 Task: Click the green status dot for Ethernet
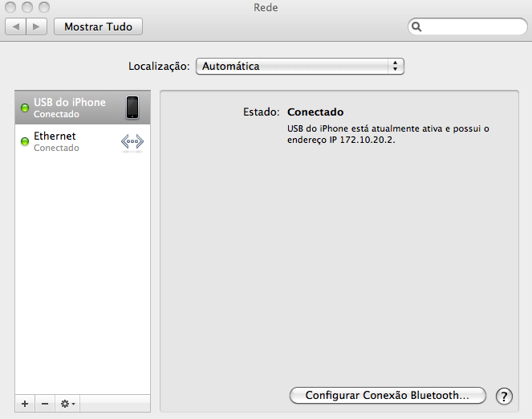pyautogui.click(x=25, y=141)
